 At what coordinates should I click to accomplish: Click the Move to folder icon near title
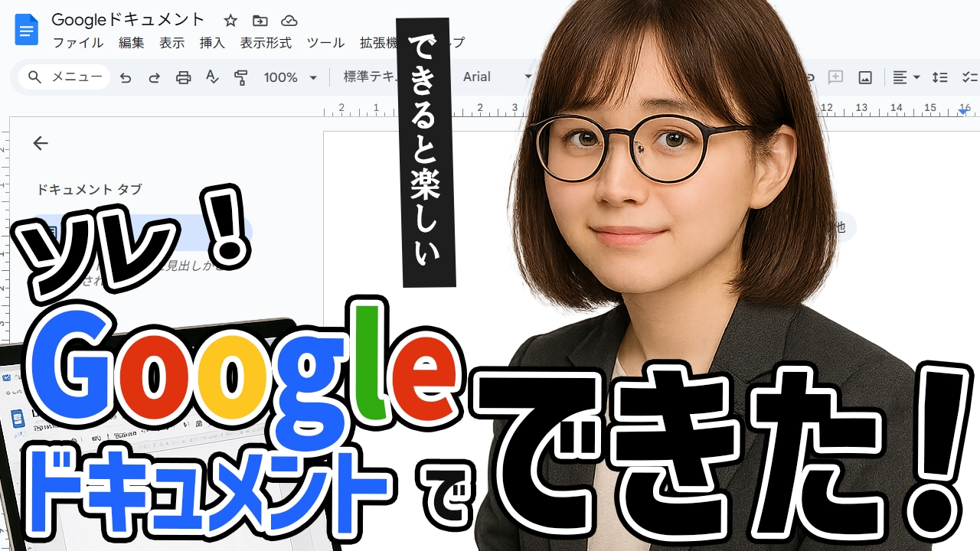(x=260, y=20)
